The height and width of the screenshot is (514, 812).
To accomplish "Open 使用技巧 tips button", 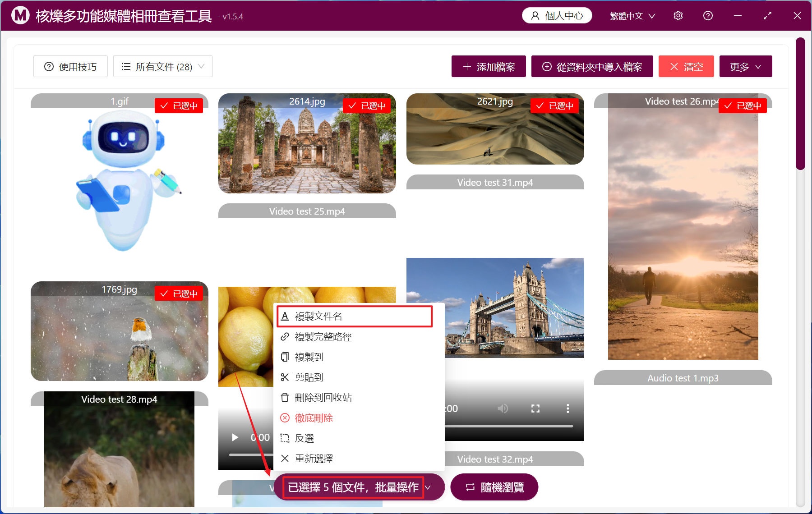I will click(70, 67).
